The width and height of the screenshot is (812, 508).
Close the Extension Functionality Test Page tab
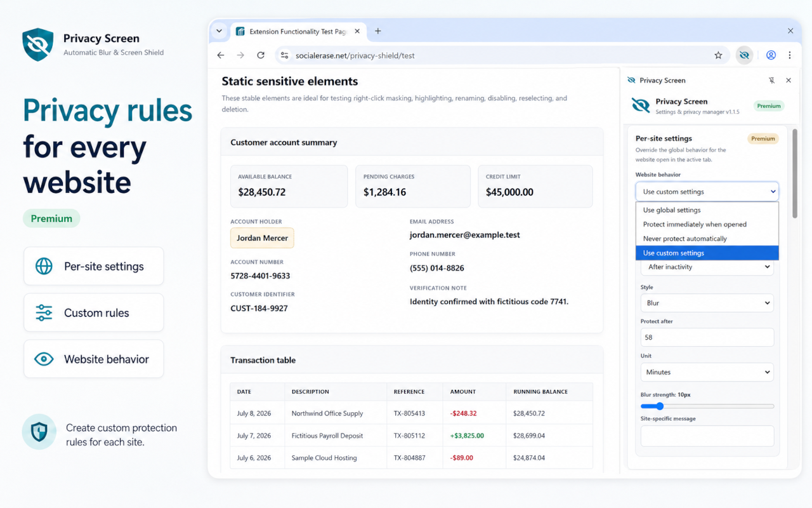click(x=358, y=31)
